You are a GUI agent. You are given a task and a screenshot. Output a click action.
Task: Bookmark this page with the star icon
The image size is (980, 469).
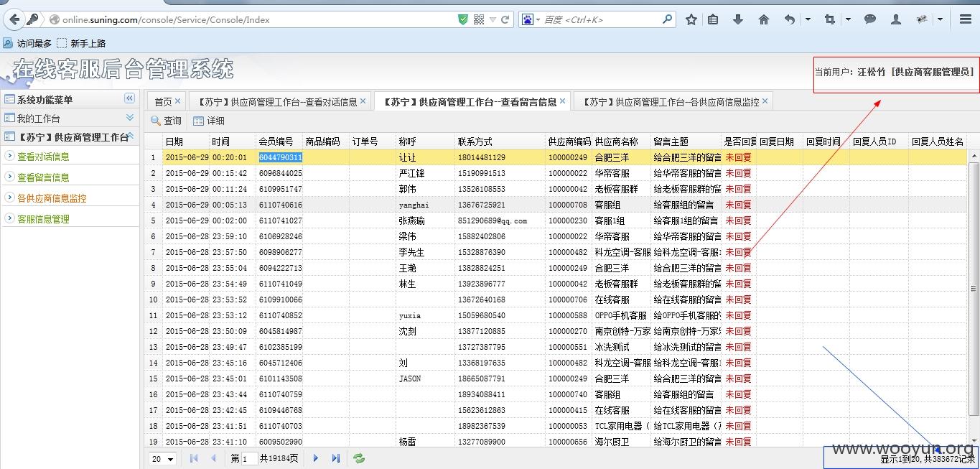click(691, 19)
